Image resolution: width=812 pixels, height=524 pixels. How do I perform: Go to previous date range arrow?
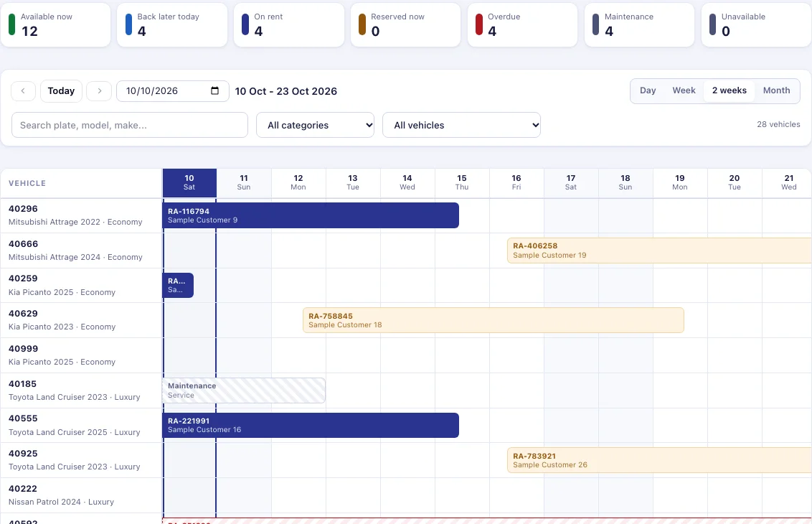point(23,90)
